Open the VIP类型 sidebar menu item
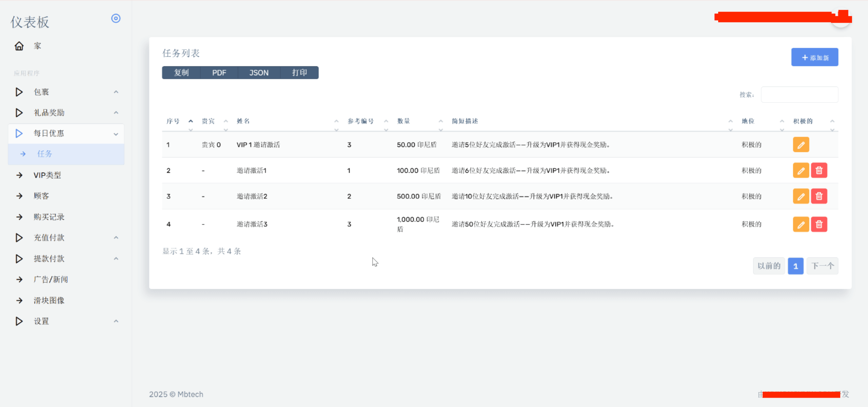 (x=47, y=175)
